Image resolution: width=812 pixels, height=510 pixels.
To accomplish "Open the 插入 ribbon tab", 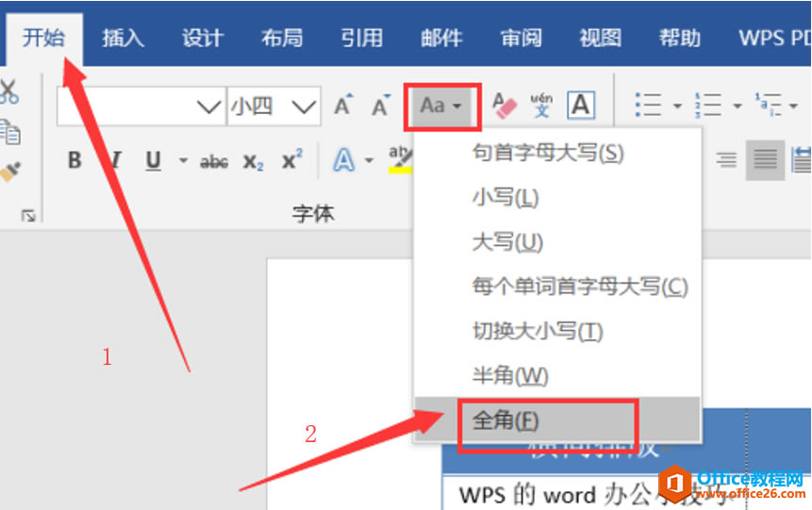I will pyautogui.click(x=123, y=38).
